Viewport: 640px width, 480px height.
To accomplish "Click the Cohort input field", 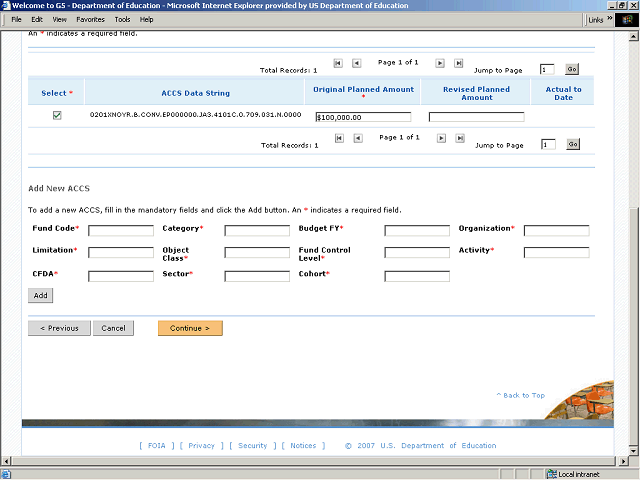I will 417,276.
